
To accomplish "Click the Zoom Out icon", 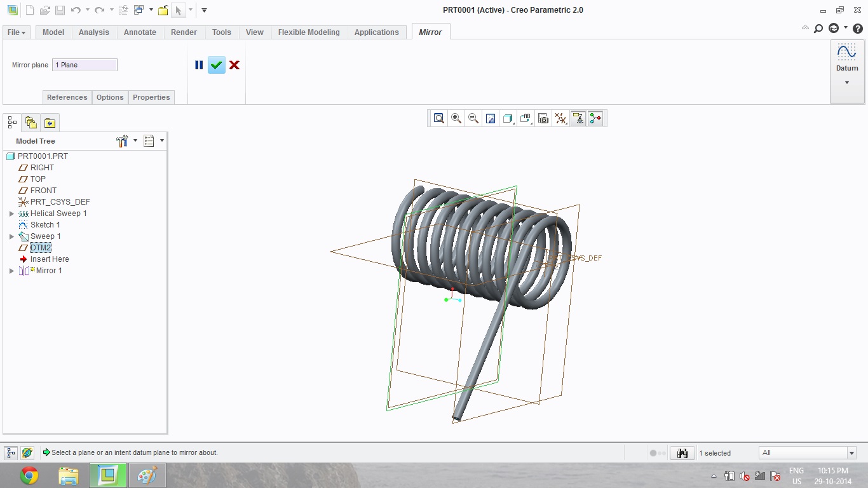I will click(x=473, y=118).
